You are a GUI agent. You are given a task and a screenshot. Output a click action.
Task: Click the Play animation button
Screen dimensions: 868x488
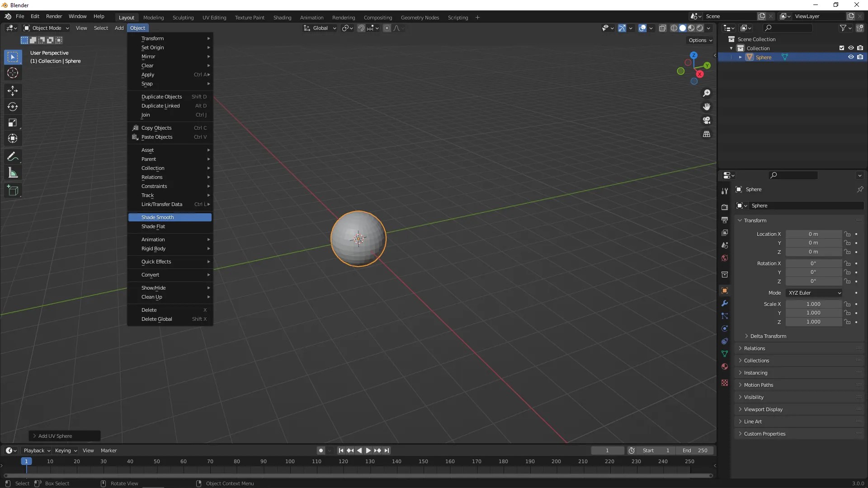coord(368,450)
